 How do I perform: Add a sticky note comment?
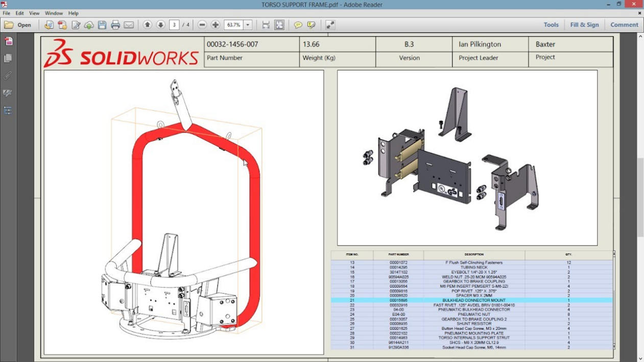tap(298, 25)
